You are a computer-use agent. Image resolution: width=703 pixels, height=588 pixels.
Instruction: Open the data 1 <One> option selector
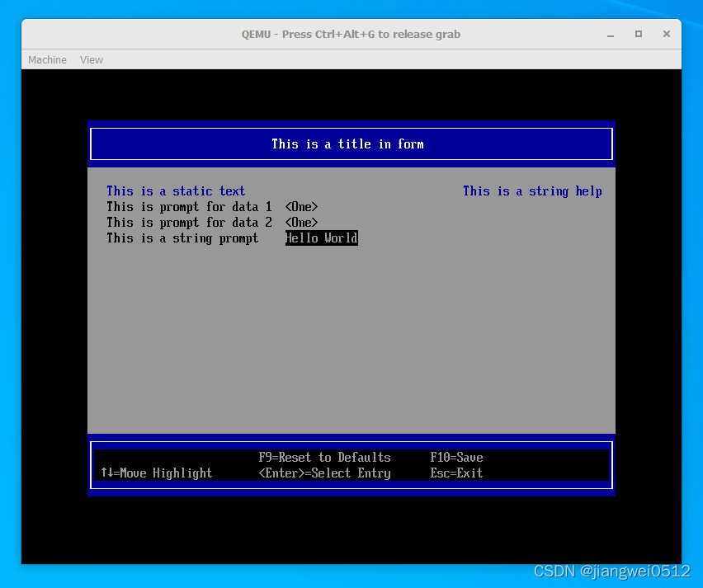301,207
